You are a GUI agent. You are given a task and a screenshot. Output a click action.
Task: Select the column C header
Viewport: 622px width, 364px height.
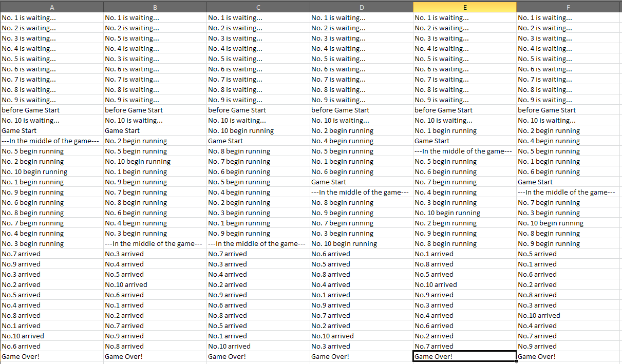point(258,7)
